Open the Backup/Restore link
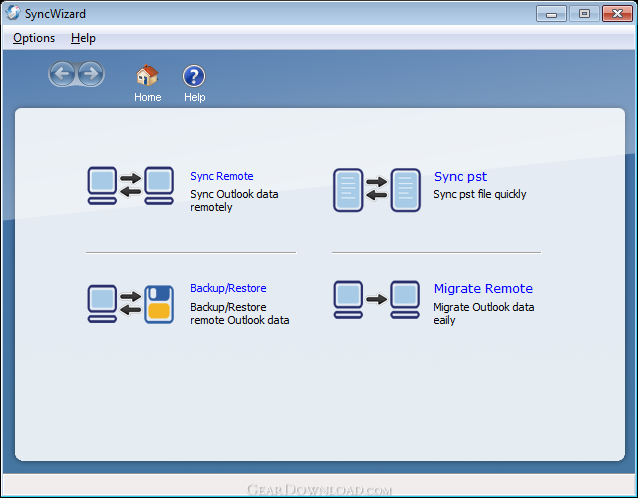Image resolution: width=638 pixels, height=498 pixels. click(x=228, y=288)
